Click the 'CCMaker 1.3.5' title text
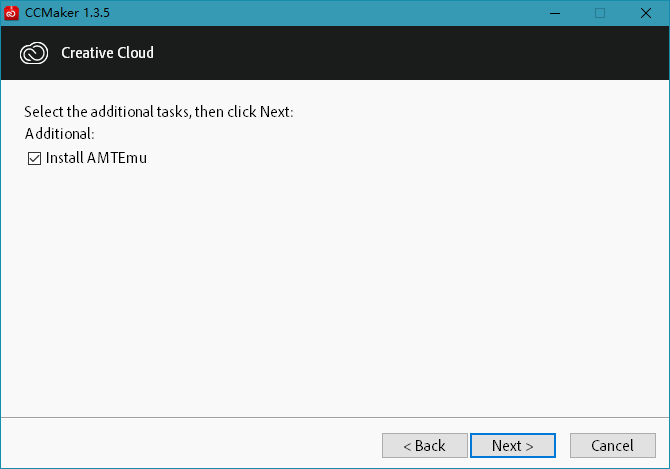The height and width of the screenshot is (469, 670). (x=67, y=13)
